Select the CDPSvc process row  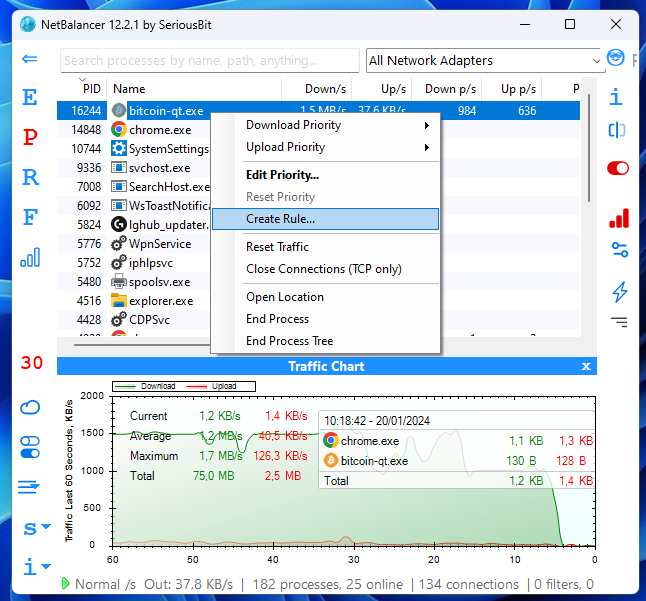click(134, 320)
